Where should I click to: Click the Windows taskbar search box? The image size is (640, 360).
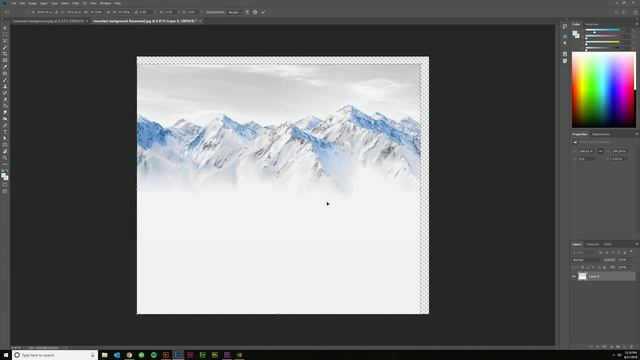[55, 355]
